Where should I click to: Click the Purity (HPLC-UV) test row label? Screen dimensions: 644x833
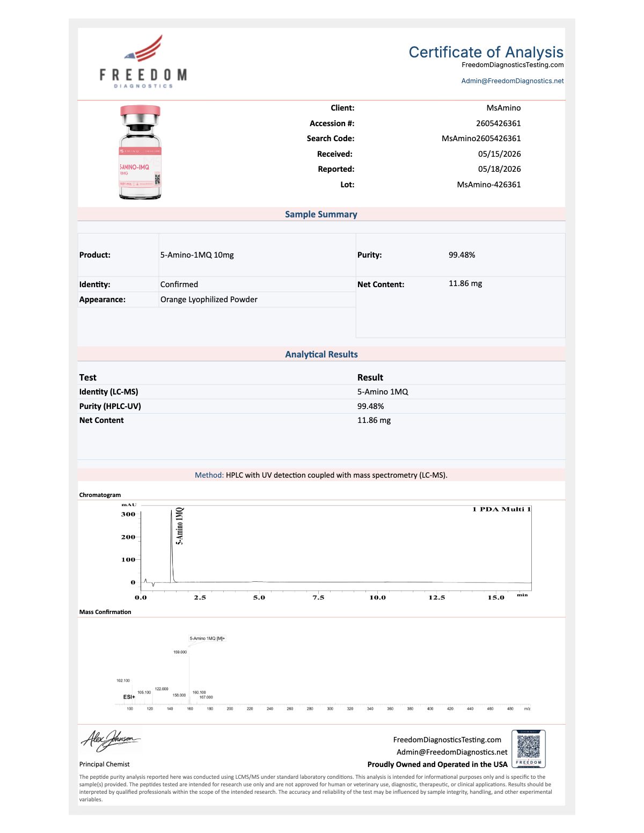(110, 406)
